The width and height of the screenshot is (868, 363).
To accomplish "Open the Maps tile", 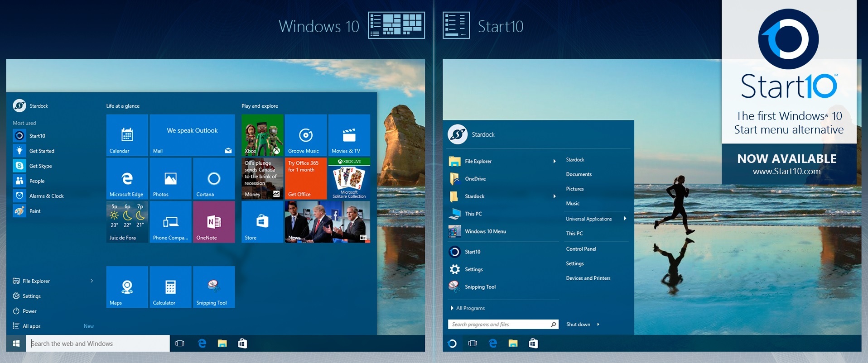I will coord(127,287).
